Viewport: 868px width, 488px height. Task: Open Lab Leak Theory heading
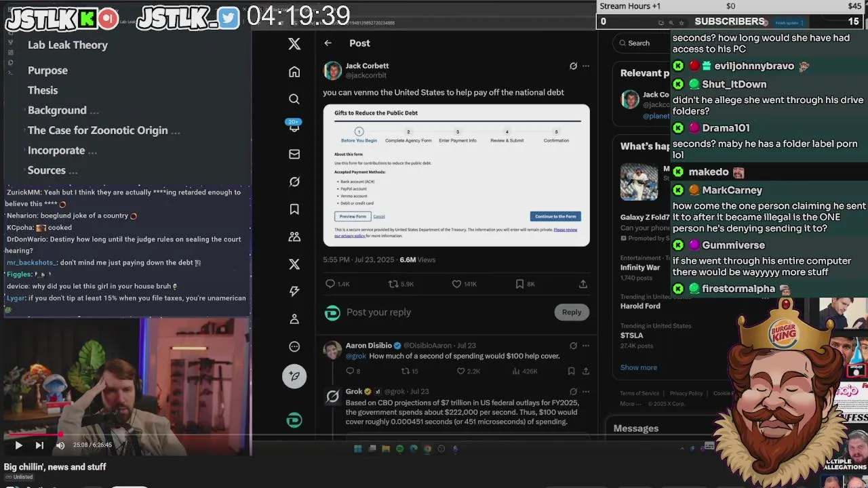coord(68,45)
